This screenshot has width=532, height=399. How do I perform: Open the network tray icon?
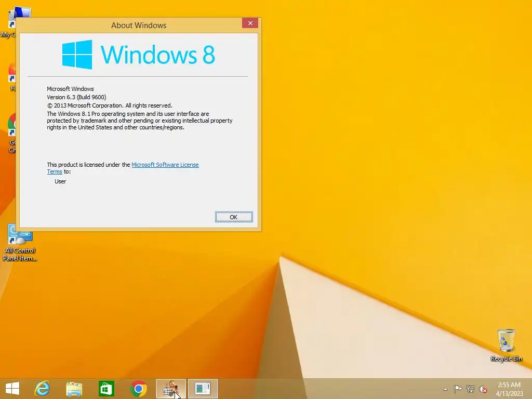click(471, 389)
